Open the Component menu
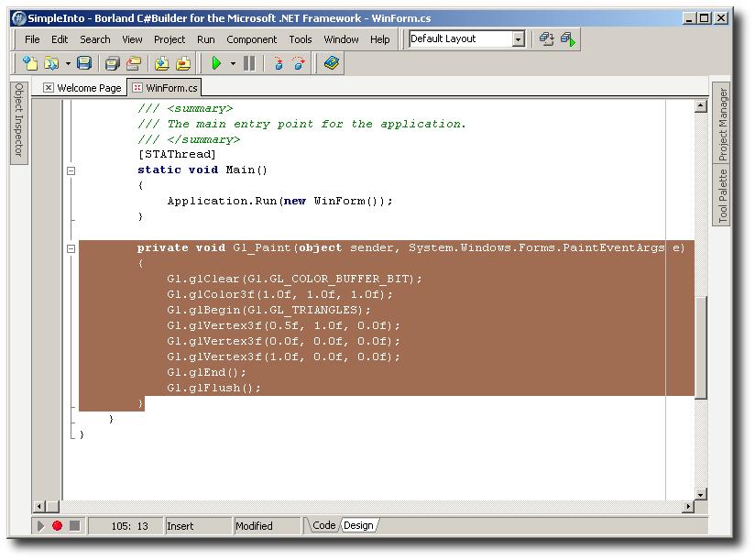This screenshot has width=755, height=560. (252, 39)
